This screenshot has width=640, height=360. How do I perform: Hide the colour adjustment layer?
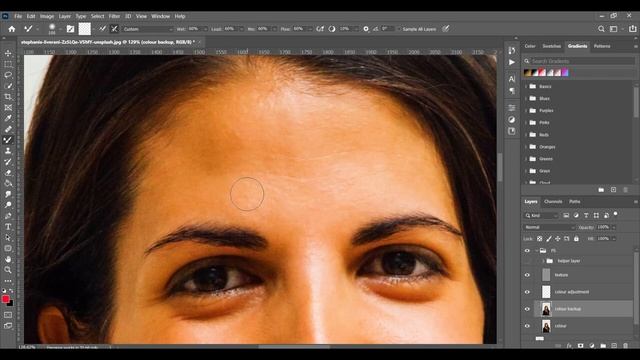tap(527, 292)
